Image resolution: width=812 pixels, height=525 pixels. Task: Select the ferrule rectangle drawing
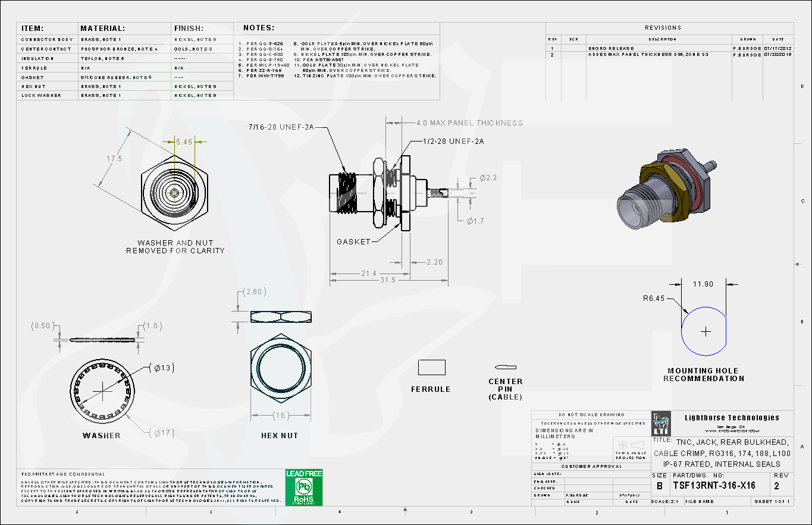point(431,367)
